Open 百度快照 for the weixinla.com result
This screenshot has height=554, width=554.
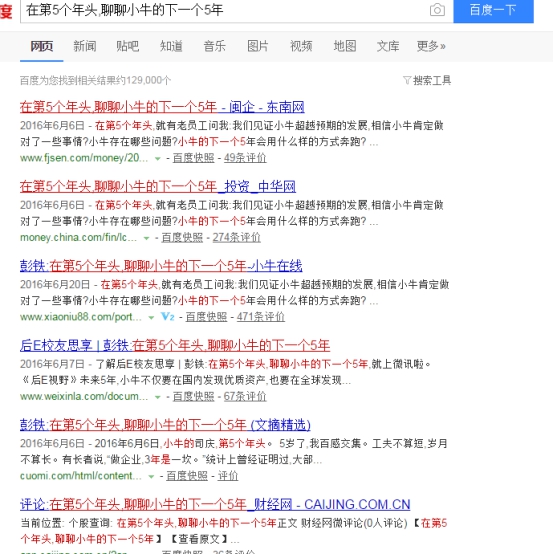click(x=194, y=396)
